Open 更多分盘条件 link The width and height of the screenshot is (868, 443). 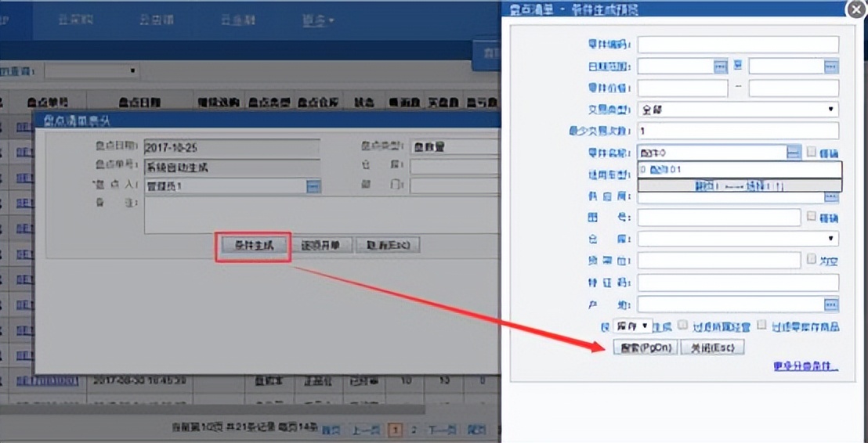tap(806, 366)
